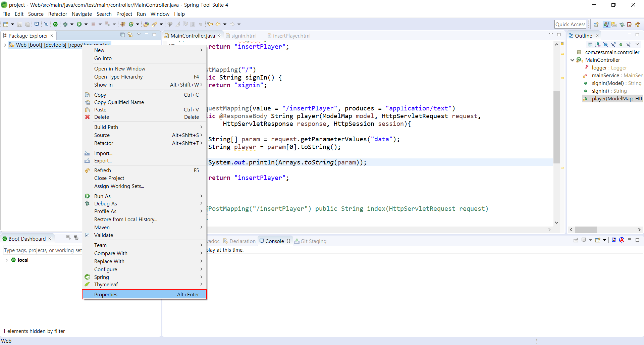Choose Properties in the context menu
The image size is (644, 345).
coord(144,294)
